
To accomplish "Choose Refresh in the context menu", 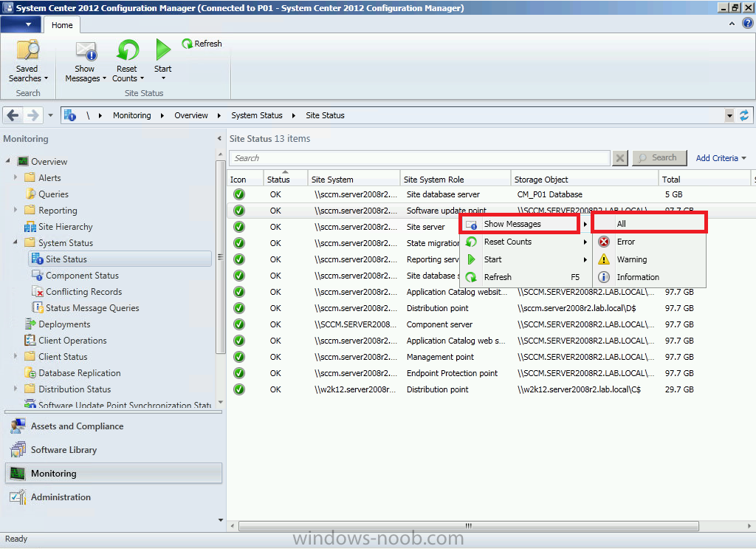I will click(526, 277).
